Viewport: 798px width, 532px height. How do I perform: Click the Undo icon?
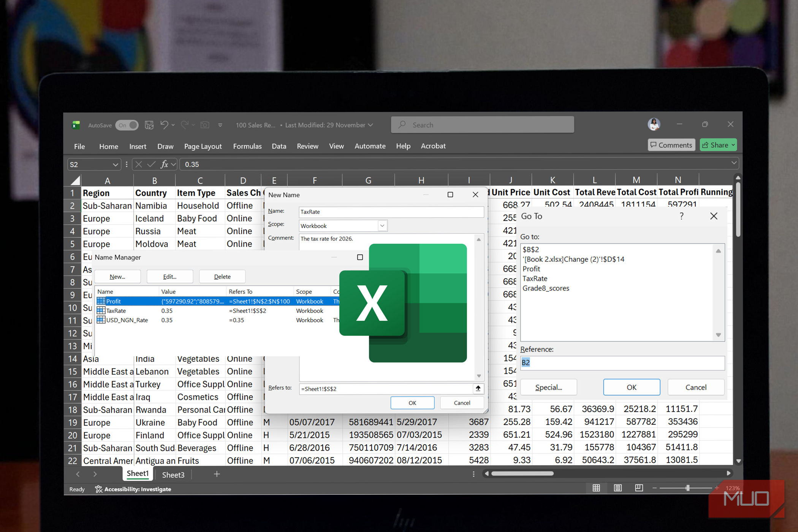point(164,125)
